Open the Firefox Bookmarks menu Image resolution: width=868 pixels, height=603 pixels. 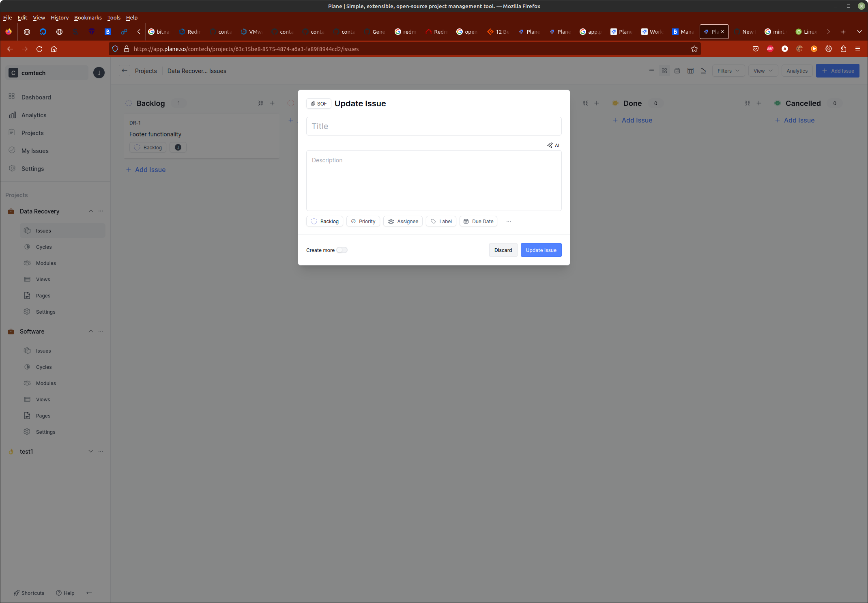tap(88, 17)
